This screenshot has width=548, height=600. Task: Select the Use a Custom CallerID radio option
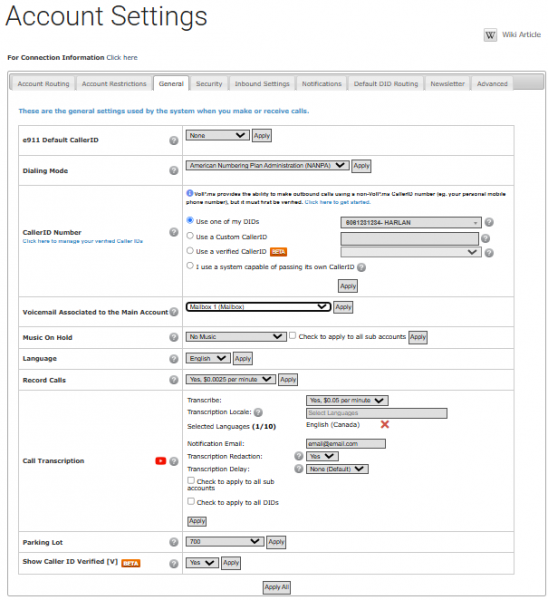(x=190, y=236)
